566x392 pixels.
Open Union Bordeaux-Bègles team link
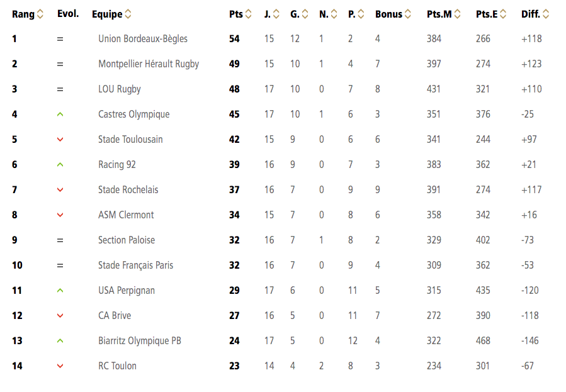click(x=143, y=38)
